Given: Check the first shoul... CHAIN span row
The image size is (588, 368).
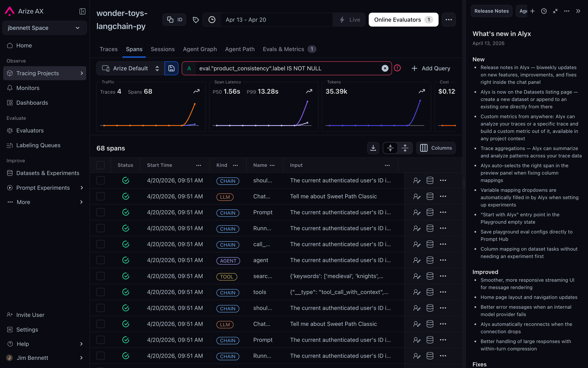Looking at the screenshot, I should (x=100, y=180).
